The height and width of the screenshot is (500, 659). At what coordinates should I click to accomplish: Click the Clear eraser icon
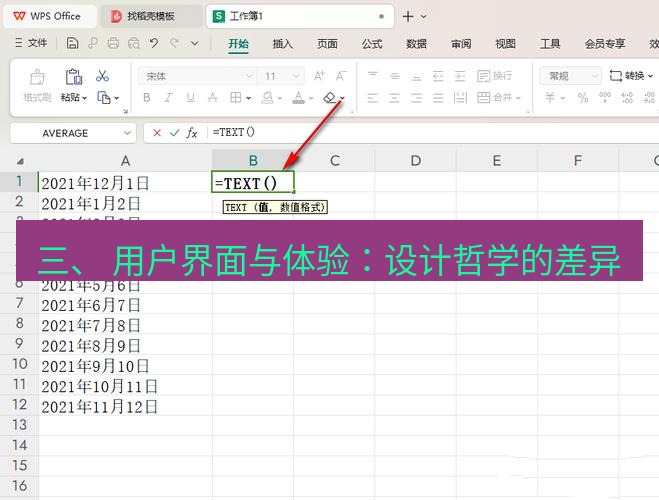tap(330, 97)
